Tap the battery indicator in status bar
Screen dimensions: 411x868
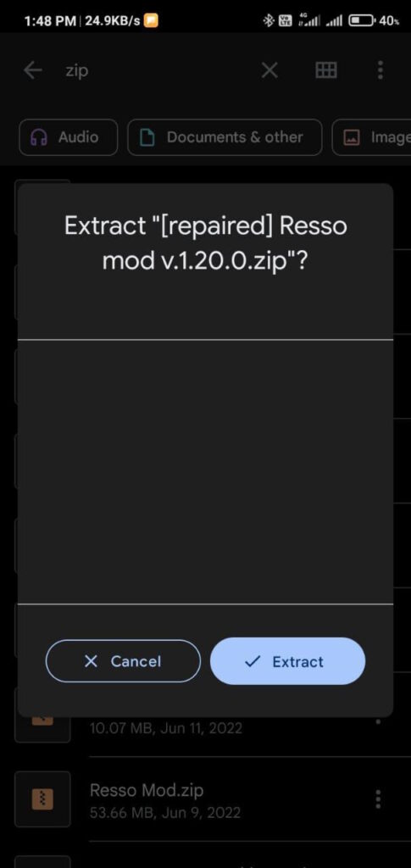(x=363, y=21)
